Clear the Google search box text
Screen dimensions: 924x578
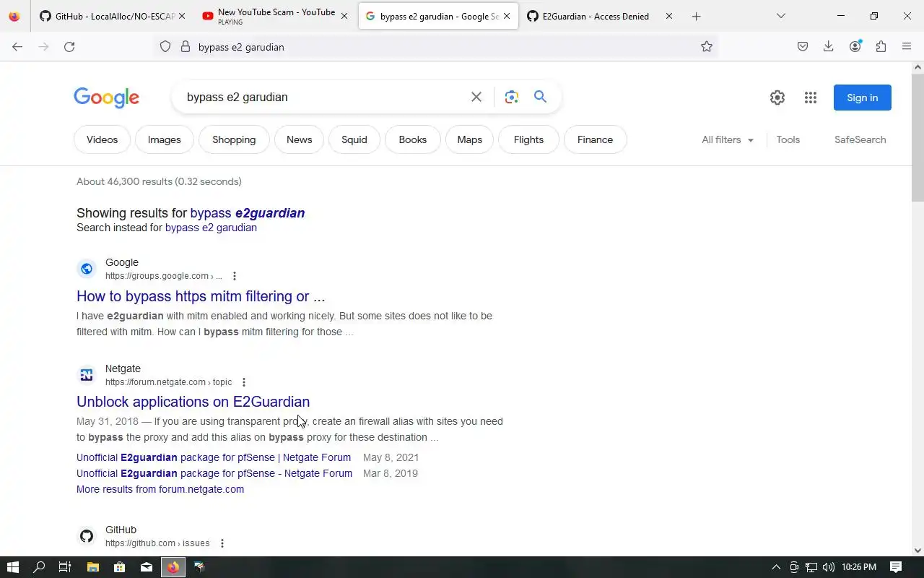[x=476, y=97]
